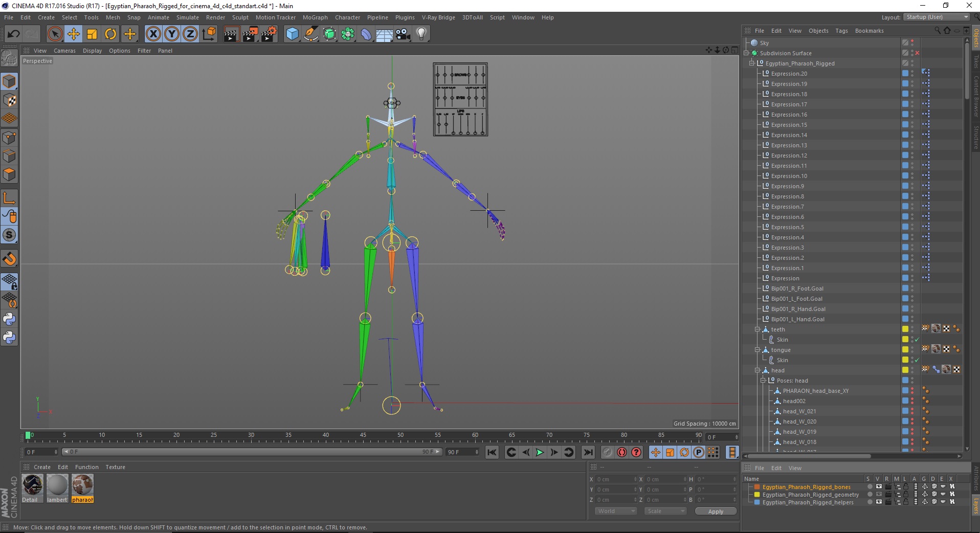Click the coordinate system icon

(x=209, y=34)
